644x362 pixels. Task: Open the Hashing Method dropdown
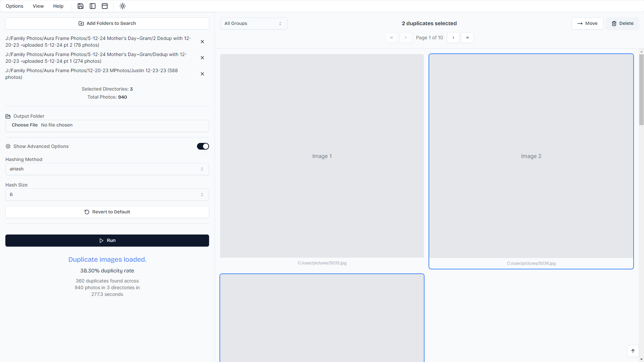(x=107, y=169)
